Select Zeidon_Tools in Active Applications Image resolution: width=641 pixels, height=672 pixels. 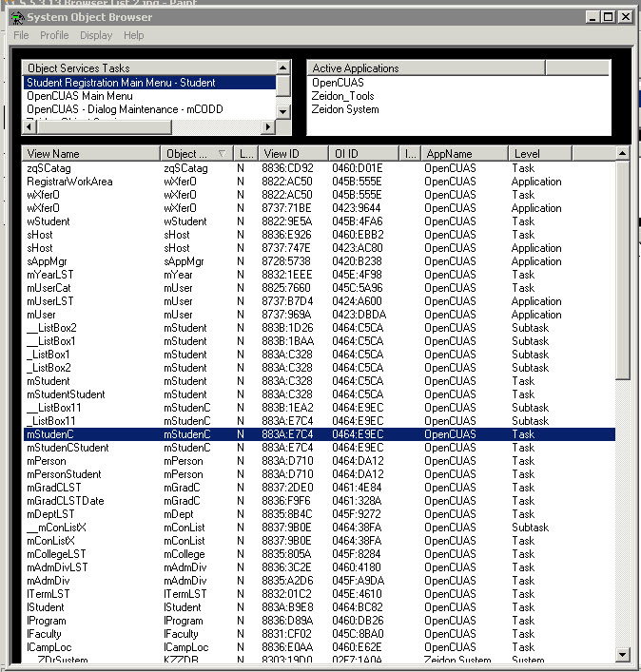pos(343,96)
